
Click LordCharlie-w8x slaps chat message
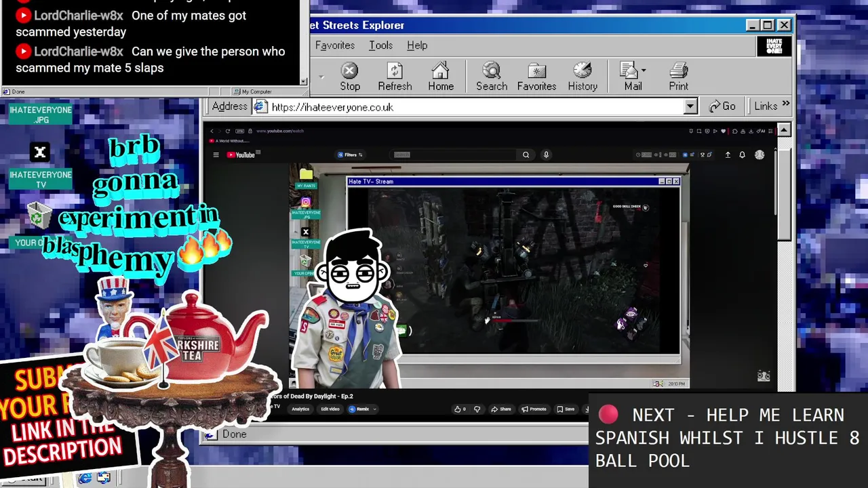pyautogui.click(x=151, y=60)
